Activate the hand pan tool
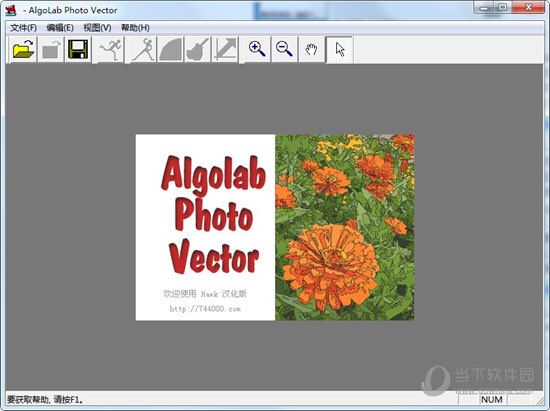This screenshot has height=411, width=550. [x=311, y=49]
